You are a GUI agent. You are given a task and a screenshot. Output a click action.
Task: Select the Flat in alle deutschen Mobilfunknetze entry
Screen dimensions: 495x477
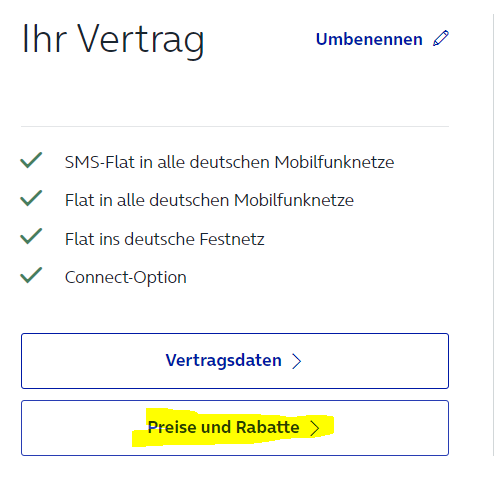click(209, 200)
